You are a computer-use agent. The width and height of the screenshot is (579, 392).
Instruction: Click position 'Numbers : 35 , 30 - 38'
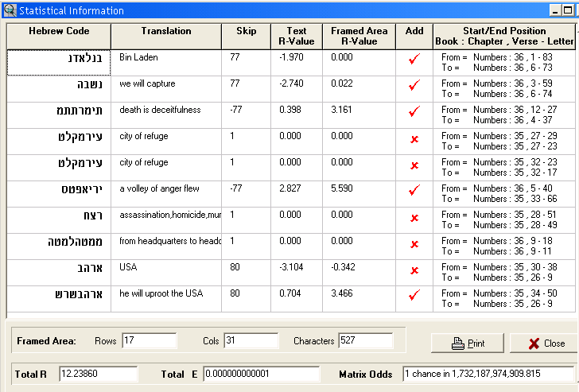pos(515,267)
